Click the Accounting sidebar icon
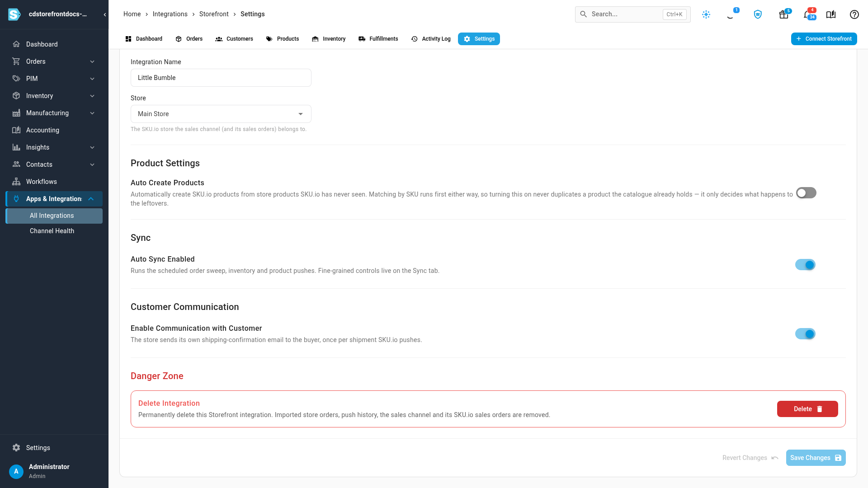Screen dimensions: 868x488 pos(16,130)
